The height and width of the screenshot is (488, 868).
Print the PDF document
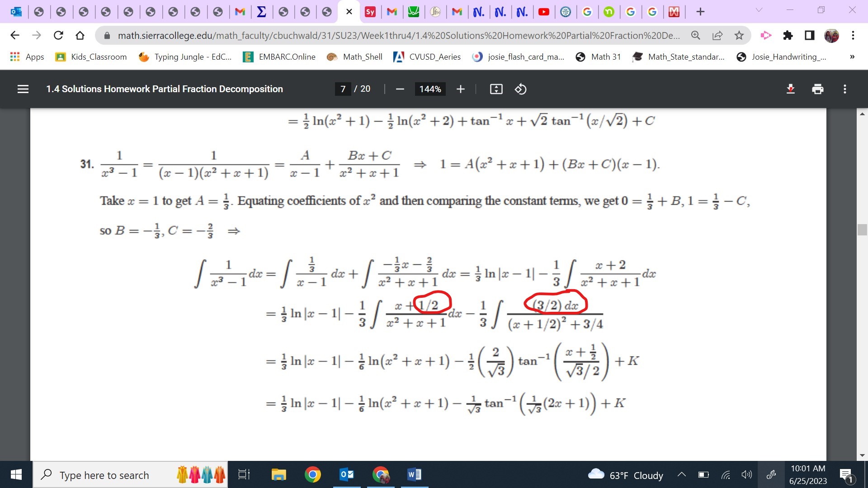(817, 89)
